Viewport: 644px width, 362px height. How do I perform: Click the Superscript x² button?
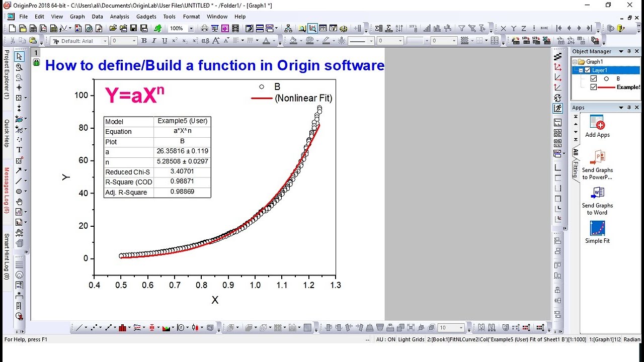pyautogui.click(x=175, y=41)
